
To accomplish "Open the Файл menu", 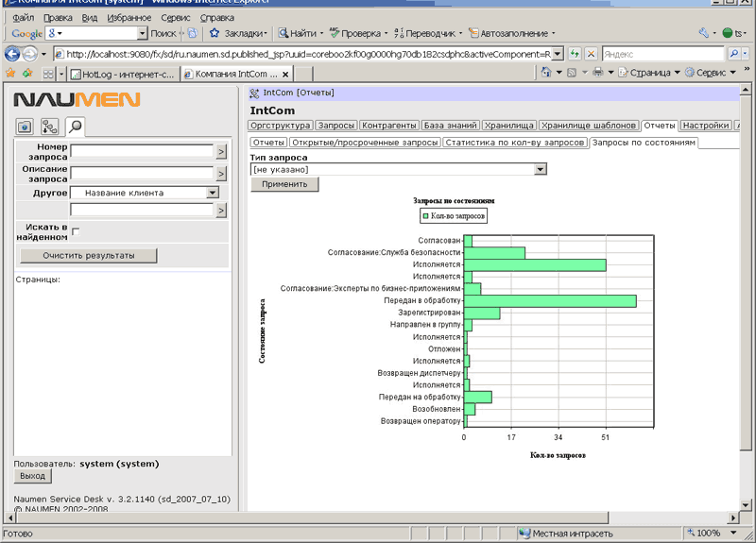I will point(23,18).
